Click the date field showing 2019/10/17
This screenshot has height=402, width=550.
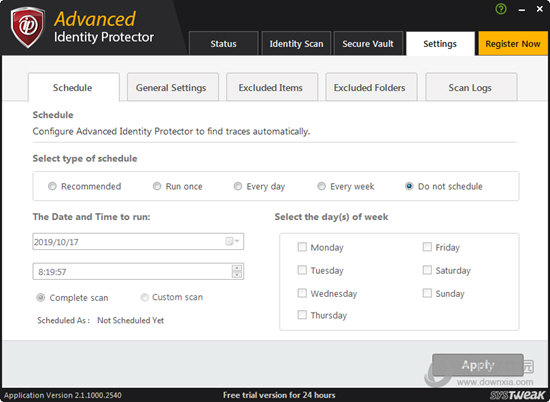pyautogui.click(x=138, y=241)
